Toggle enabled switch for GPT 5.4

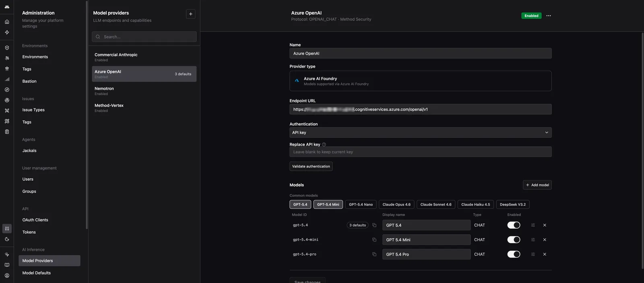click(x=514, y=225)
